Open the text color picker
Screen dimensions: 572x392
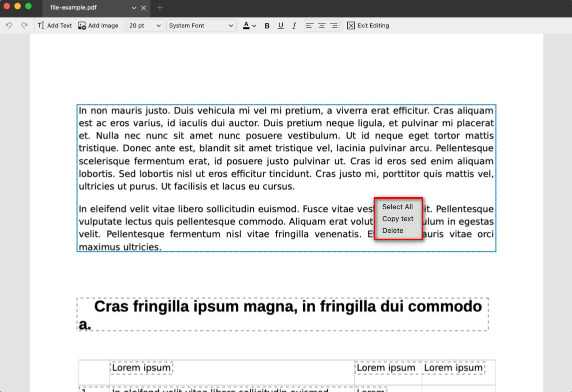click(249, 25)
